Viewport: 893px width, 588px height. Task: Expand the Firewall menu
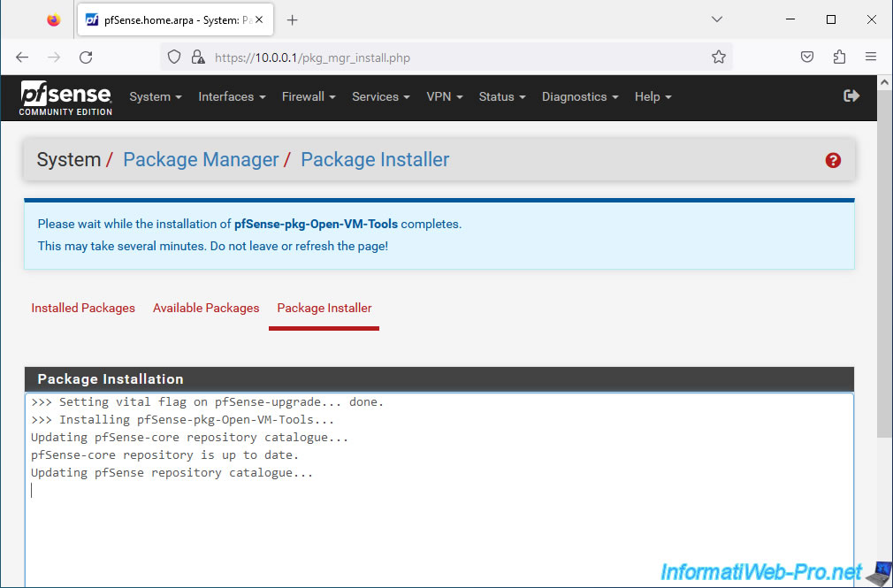(309, 97)
